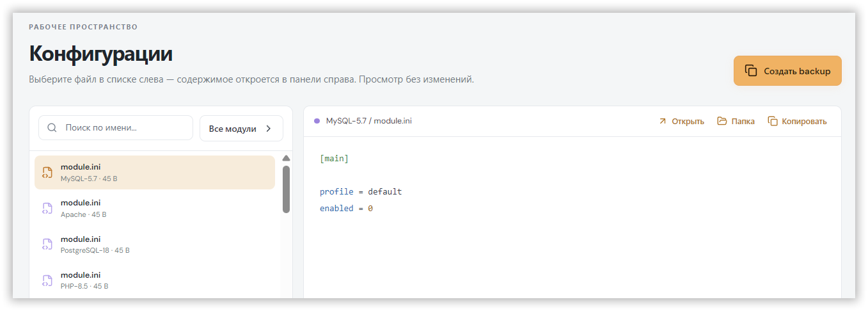Click the file icon of PHP-8.5 row
868x311 pixels.
pyautogui.click(x=47, y=280)
